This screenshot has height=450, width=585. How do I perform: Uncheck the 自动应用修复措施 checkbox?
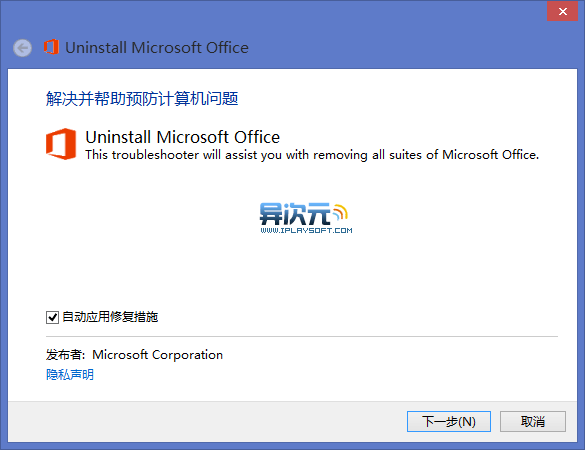(52, 318)
